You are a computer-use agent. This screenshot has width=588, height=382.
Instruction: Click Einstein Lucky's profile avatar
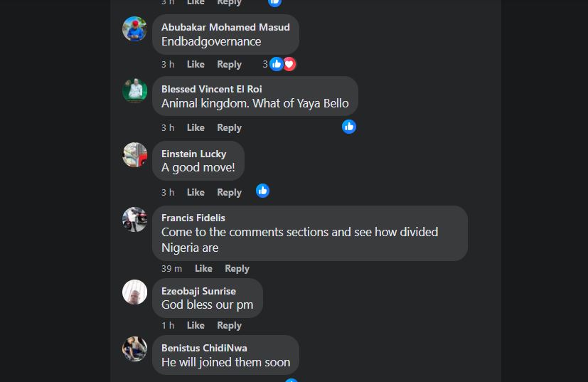pos(134,154)
